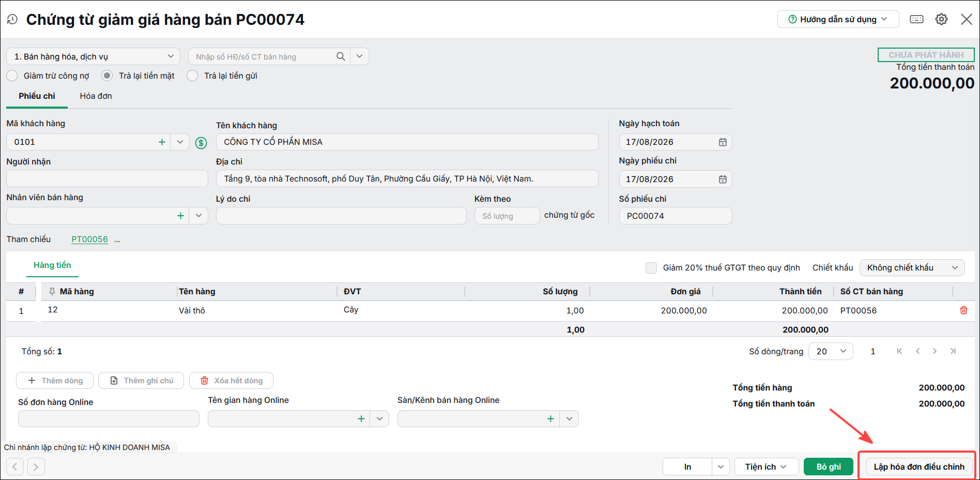Image resolution: width=980 pixels, height=480 pixels.
Task: Open calendar for Ngày hạch toán
Action: point(723,142)
